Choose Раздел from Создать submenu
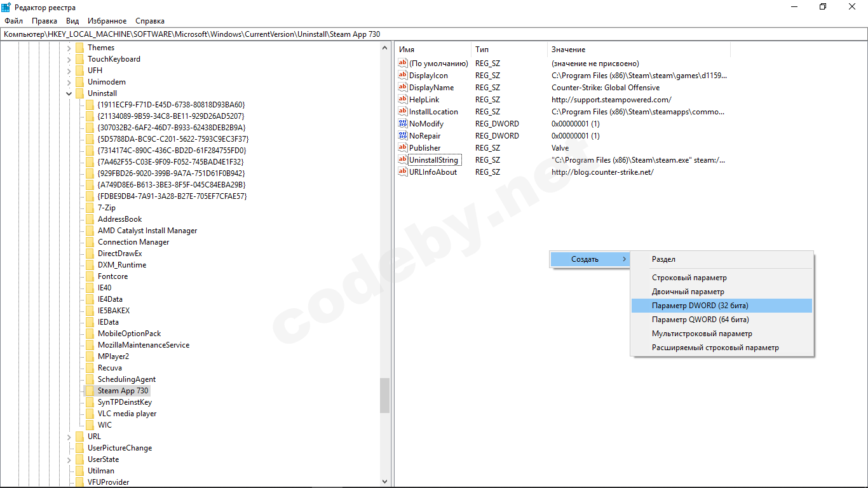The height and width of the screenshot is (488, 868). (x=722, y=259)
